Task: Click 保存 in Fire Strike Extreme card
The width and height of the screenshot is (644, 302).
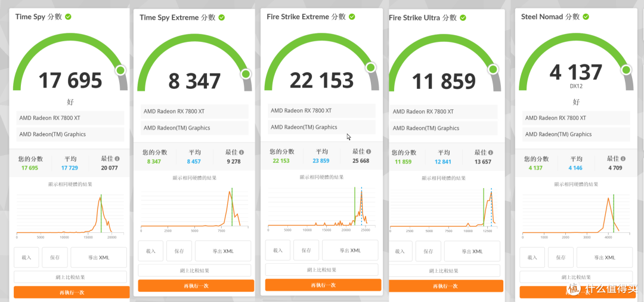Action: [306, 250]
